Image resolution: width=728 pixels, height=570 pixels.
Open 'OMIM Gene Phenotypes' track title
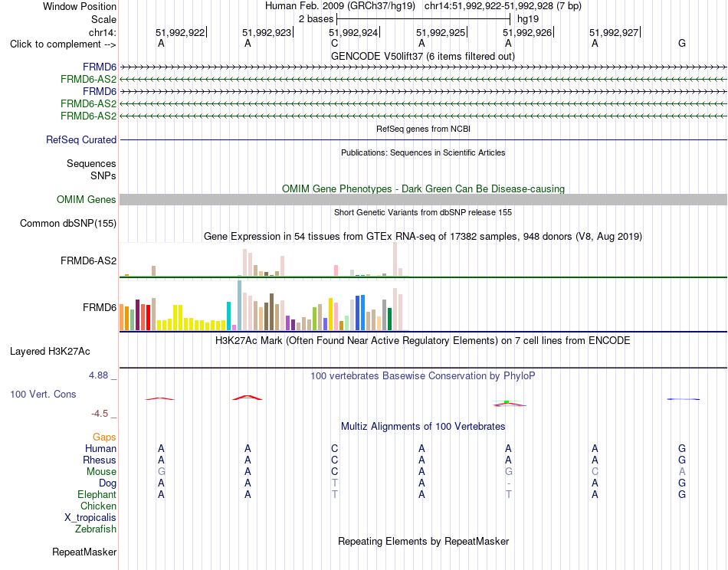click(x=423, y=189)
